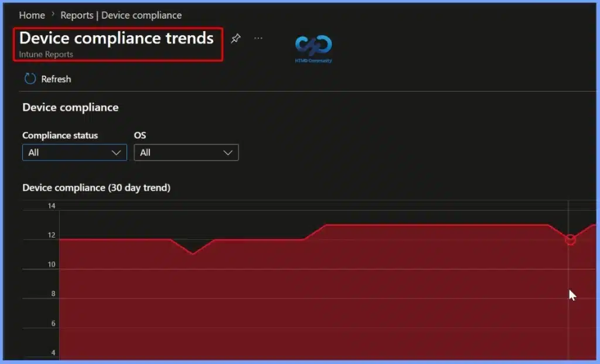The height and width of the screenshot is (364, 600).
Task: Click the 14 y-axis label
Action: (x=52, y=206)
